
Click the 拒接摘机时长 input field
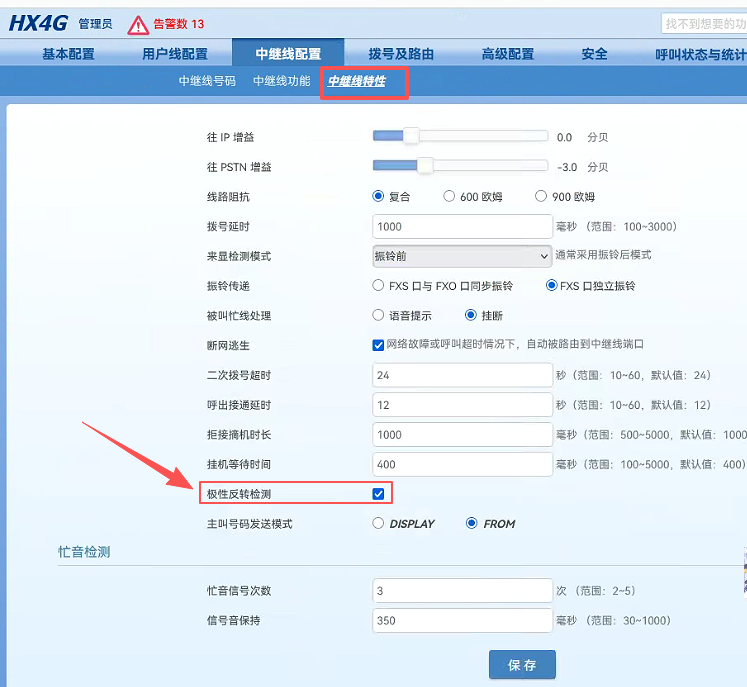pyautogui.click(x=462, y=434)
